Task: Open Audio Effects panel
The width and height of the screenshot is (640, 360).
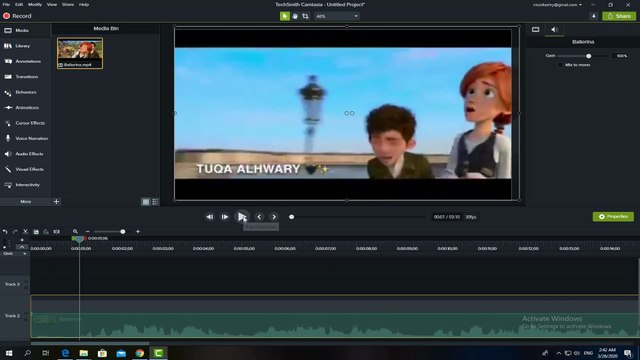Action: point(24,154)
